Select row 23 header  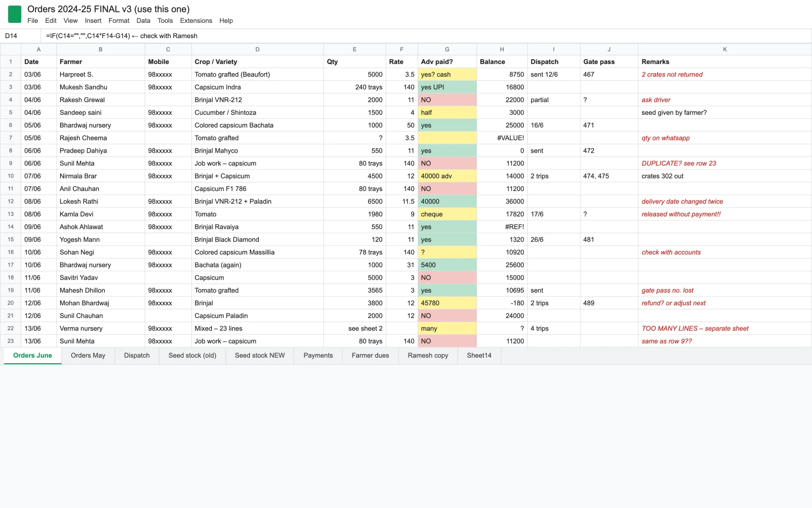(x=11, y=341)
